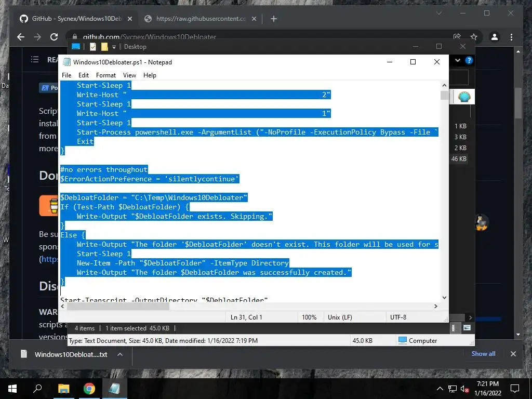Reload the GitHub page
The image size is (532, 399).
[x=54, y=37]
